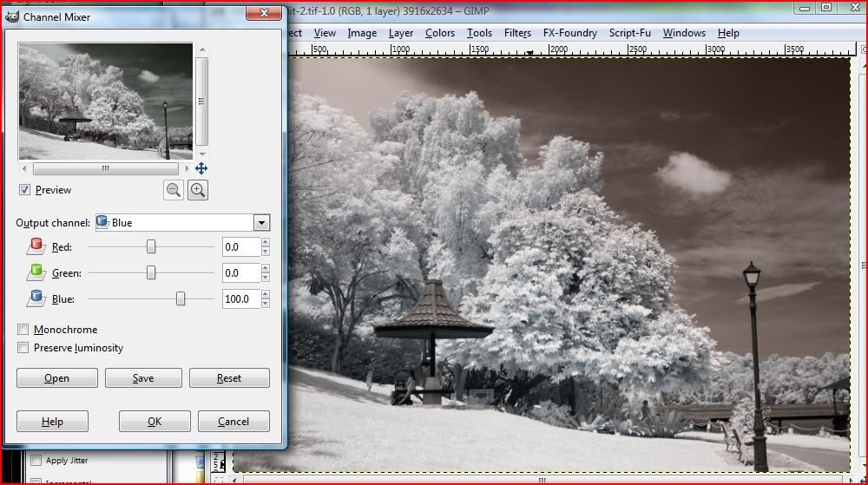Increase the Blue value with up arrow
Image resolution: width=868 pixels, height=485 pixels.
click(265, 295)
